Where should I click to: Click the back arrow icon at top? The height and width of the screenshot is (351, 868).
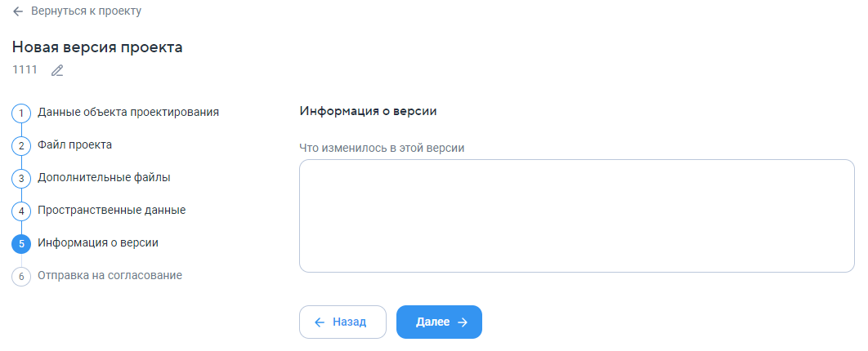(x=18, y=11)
